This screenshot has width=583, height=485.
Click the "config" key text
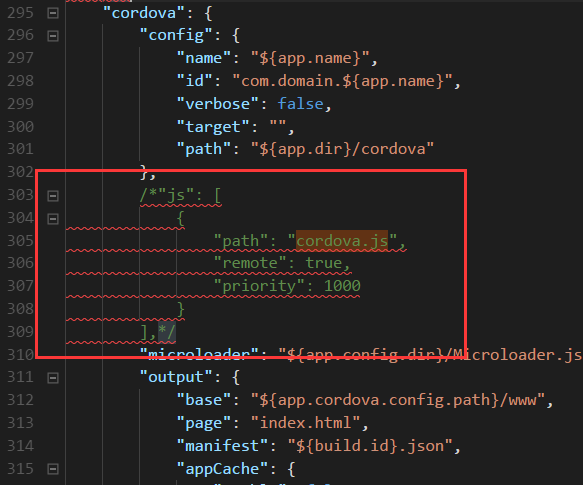[x=176, y=36]
